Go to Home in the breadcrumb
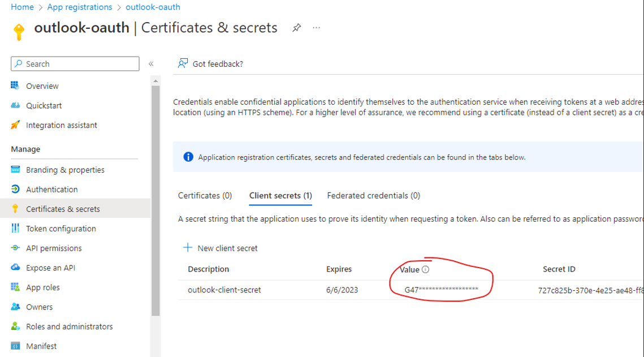The image size is (644, 357). click(22, 7)
